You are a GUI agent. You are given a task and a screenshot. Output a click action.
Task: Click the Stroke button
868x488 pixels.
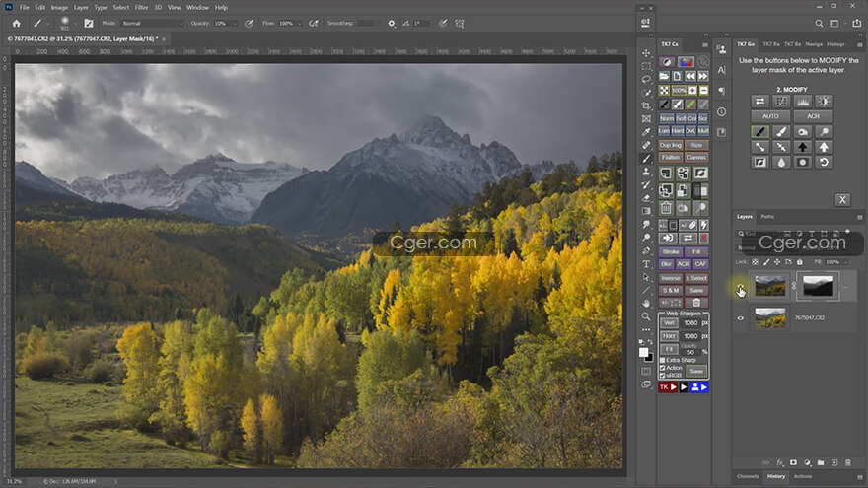[671, 251]
